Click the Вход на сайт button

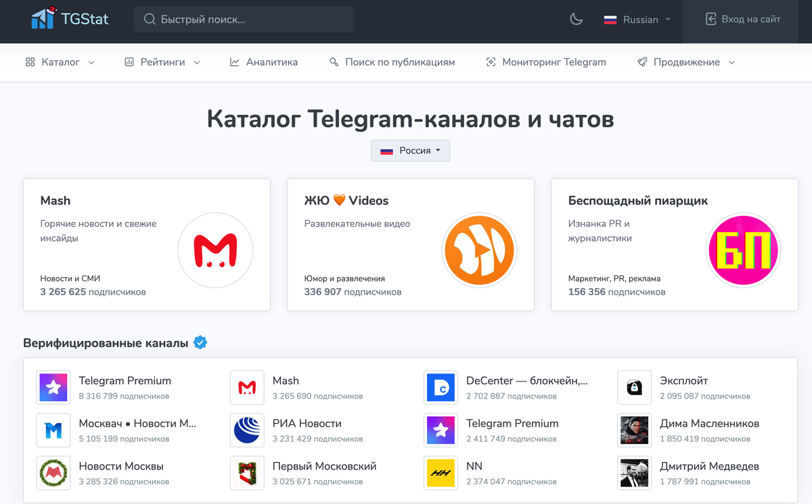(743, 20)
